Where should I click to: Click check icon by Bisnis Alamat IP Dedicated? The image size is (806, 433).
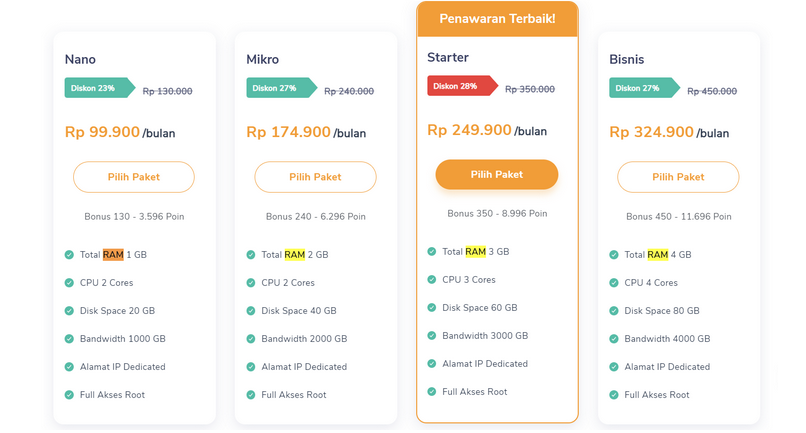614,367
